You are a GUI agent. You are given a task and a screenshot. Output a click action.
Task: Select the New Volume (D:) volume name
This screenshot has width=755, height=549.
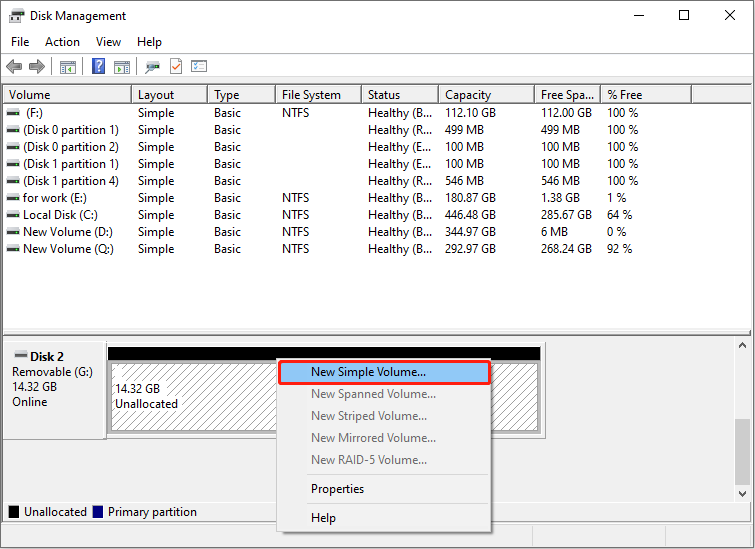coord(68,232)
